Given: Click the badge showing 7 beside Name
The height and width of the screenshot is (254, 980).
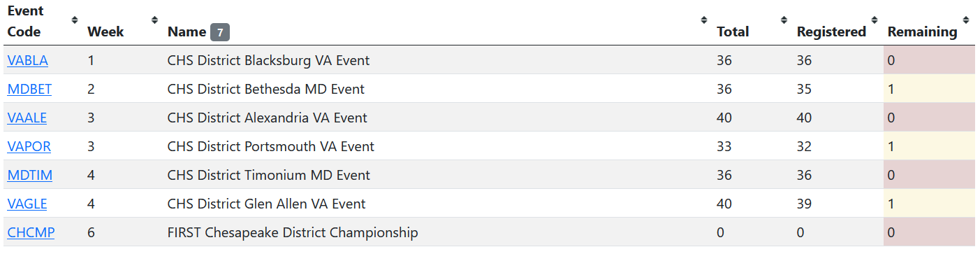Looking at the screenshot, I should pyautogui.click(x=220, y=31).
